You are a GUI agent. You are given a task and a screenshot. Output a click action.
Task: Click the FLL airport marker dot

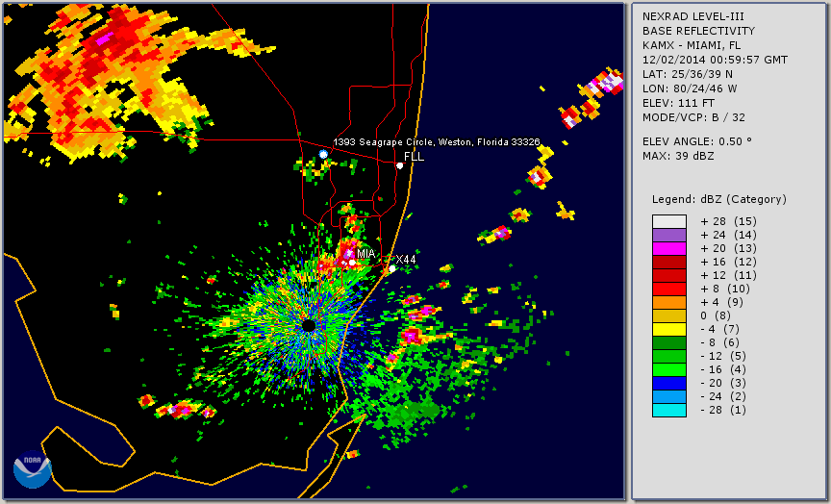(x=399, y=165)
